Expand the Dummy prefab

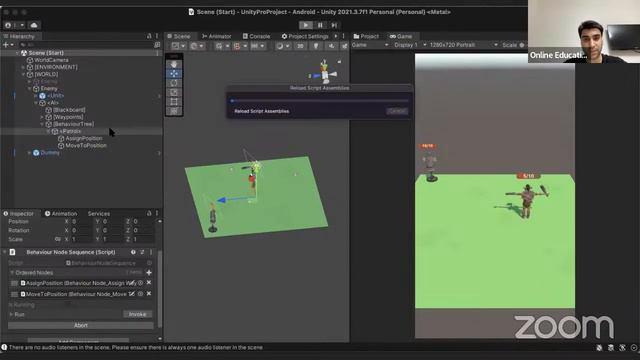coord(30,153)
